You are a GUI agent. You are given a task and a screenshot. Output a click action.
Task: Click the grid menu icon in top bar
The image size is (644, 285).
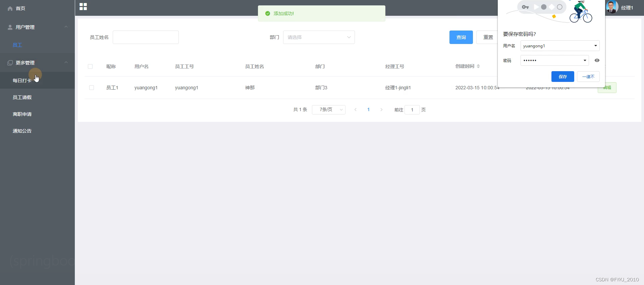(x=83, y=7)
